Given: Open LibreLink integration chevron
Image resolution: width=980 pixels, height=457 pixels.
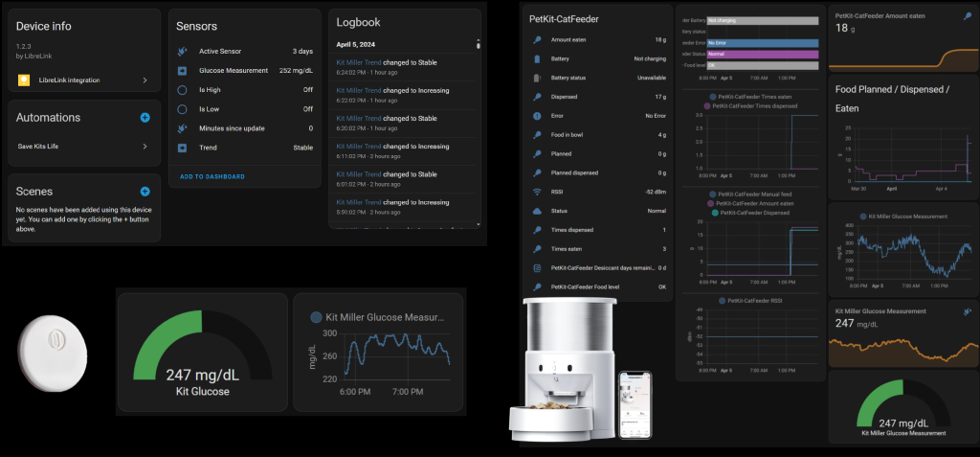Looking at the screenshot, I should [145, 80].
